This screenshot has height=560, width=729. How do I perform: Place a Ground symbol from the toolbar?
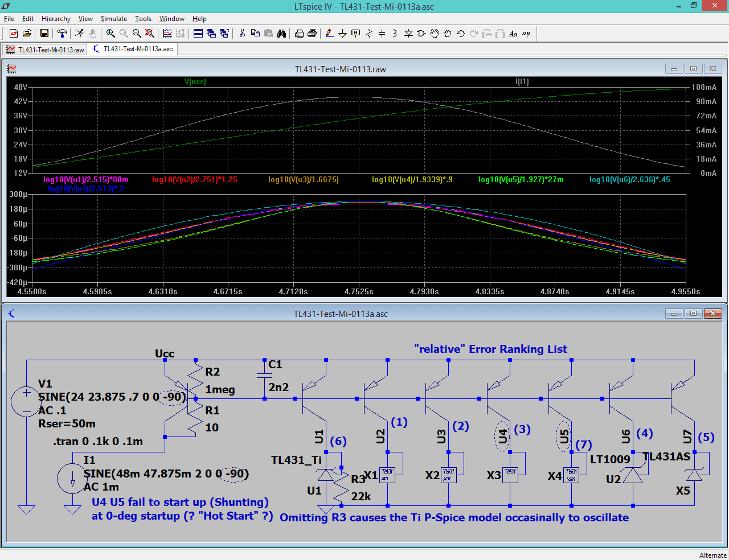tap(342, 34)
